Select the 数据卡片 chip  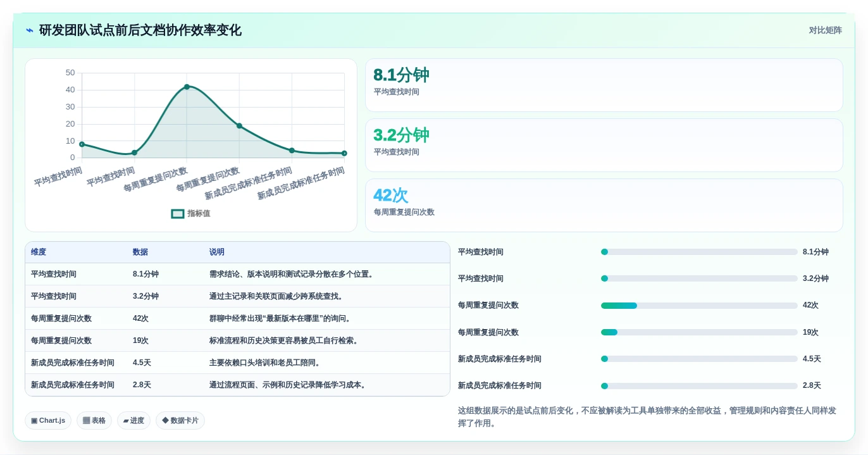tap(180, 420)
